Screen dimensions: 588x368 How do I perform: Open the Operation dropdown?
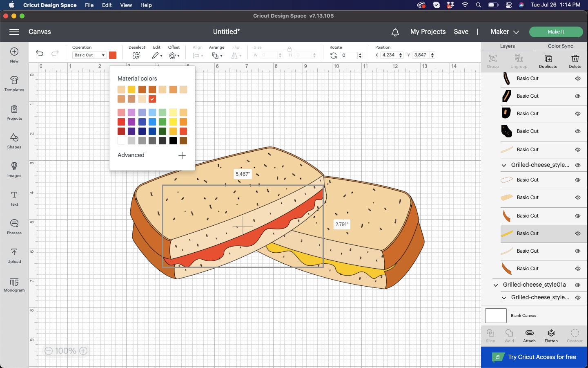click(89, 55)
